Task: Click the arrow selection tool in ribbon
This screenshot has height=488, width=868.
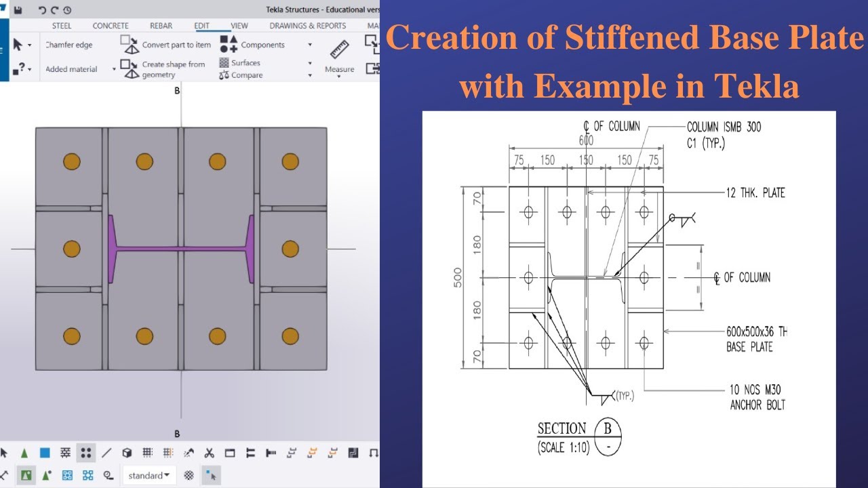Action: click(18, 45)
